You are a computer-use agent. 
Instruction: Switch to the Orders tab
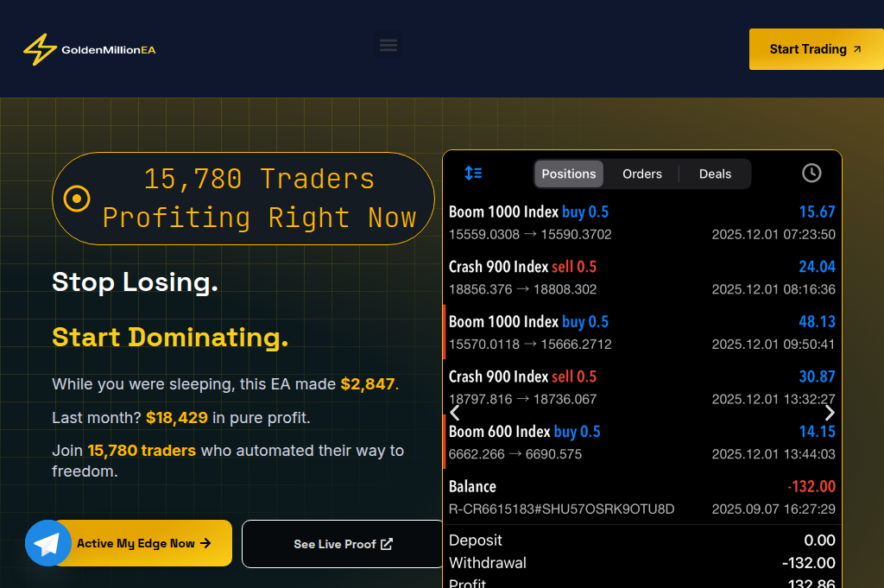coord(641,174)
